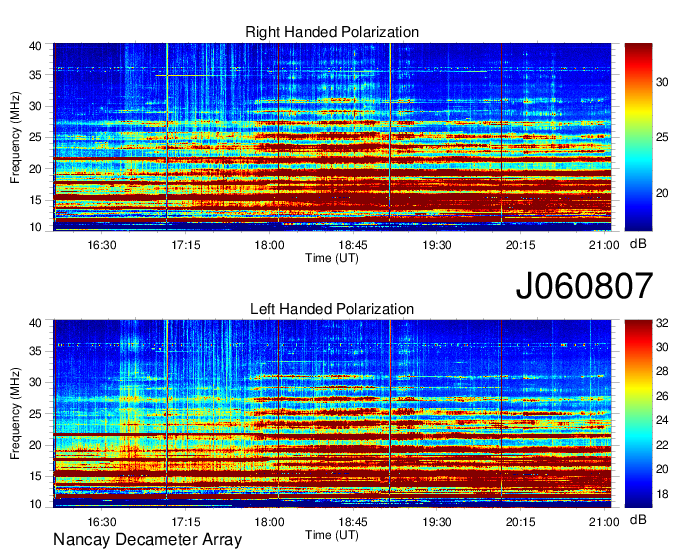Select the J060807 observation label
This screenshot has width=680, height=552.
[584, 286]
